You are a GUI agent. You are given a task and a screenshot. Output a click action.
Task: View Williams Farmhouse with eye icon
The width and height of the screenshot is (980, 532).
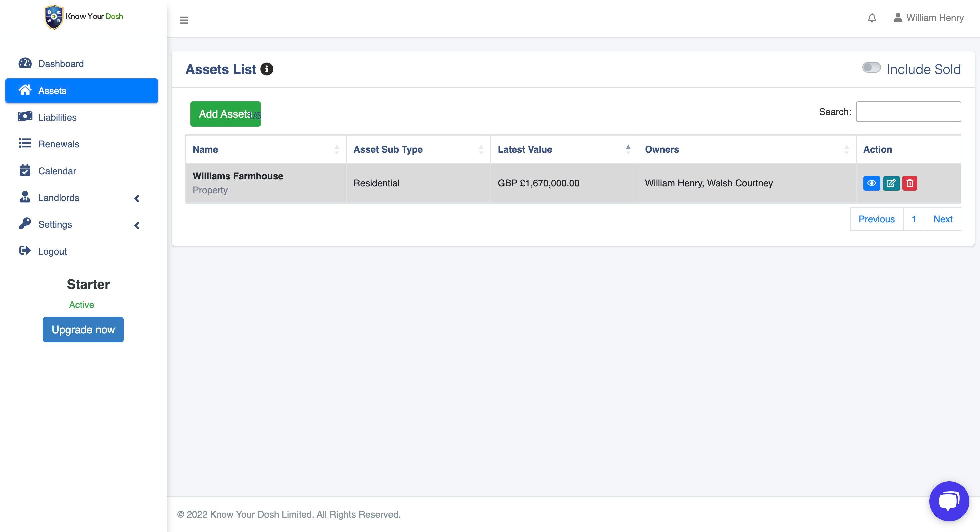click(872, 183)
